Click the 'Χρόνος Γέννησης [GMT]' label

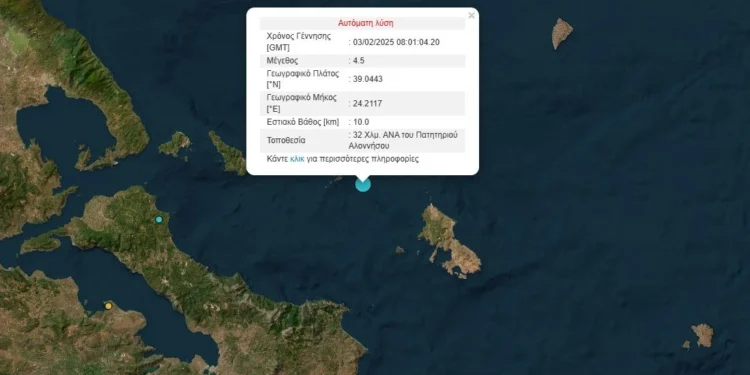pos(298,42)
